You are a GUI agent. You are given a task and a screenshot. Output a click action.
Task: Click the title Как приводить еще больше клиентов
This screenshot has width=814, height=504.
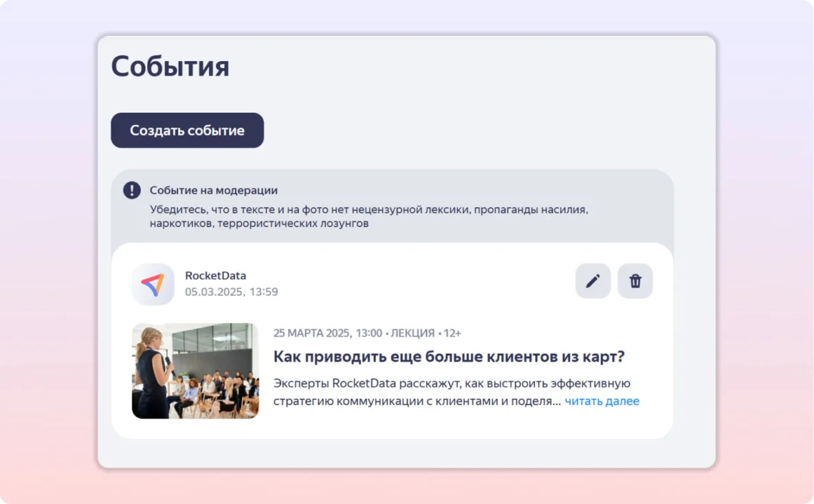[448, 357]
